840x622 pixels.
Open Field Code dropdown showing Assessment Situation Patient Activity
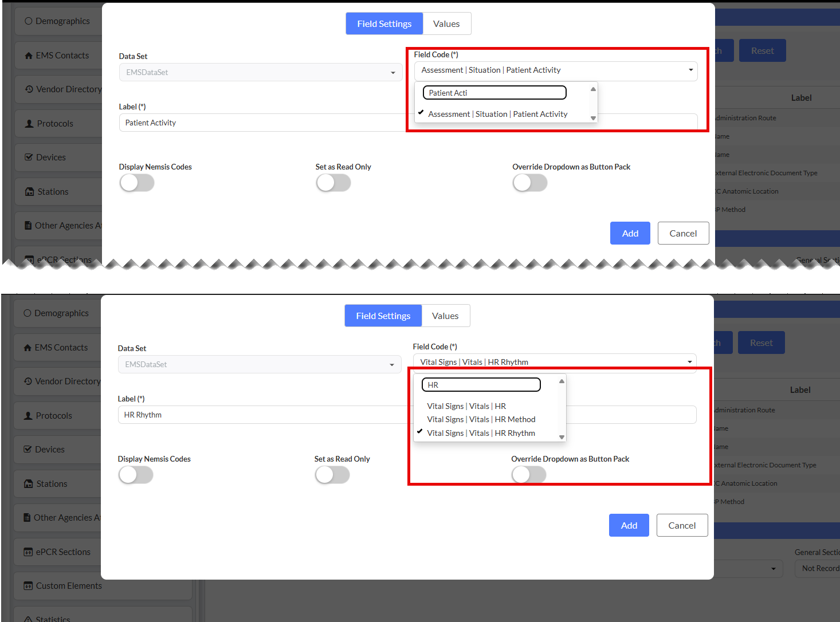(556, 70)
